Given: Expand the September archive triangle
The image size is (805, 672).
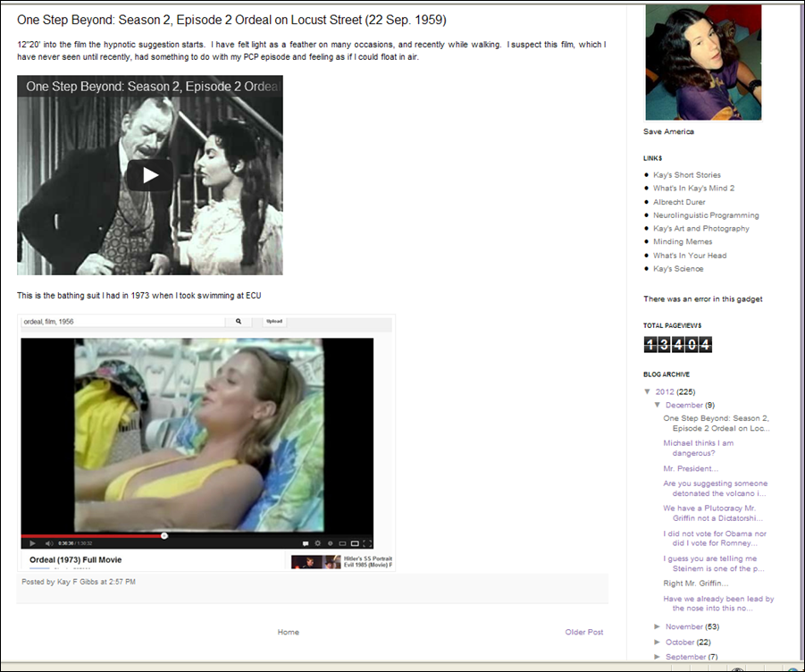Looking at the screenshot, I should click(658, 657).
